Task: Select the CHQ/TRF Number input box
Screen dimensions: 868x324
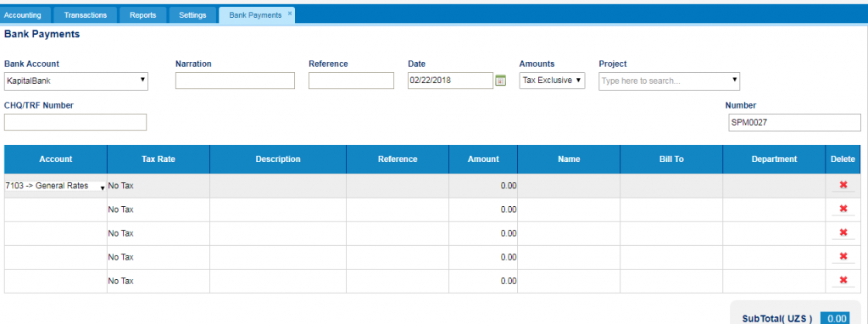Action: (x=75, y=122)
